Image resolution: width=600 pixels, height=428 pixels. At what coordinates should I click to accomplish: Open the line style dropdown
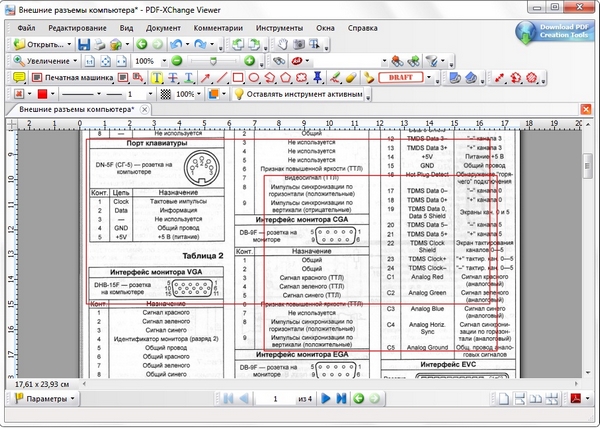pos(99,94)
